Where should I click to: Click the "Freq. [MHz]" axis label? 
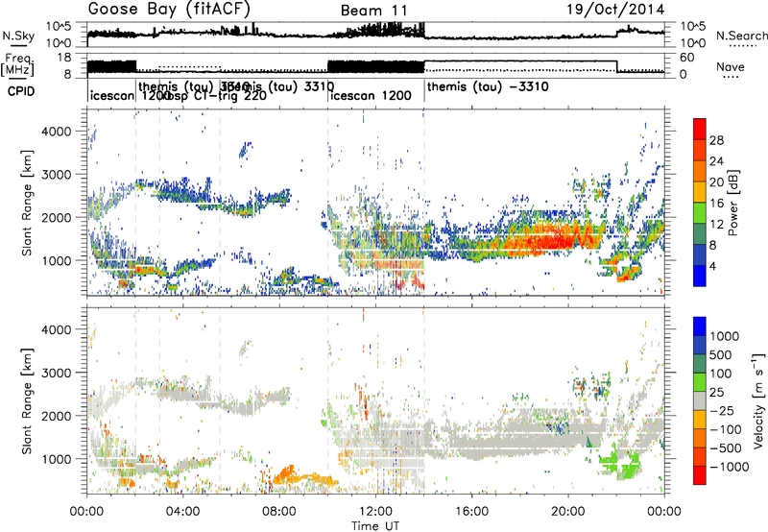[18, 64]
